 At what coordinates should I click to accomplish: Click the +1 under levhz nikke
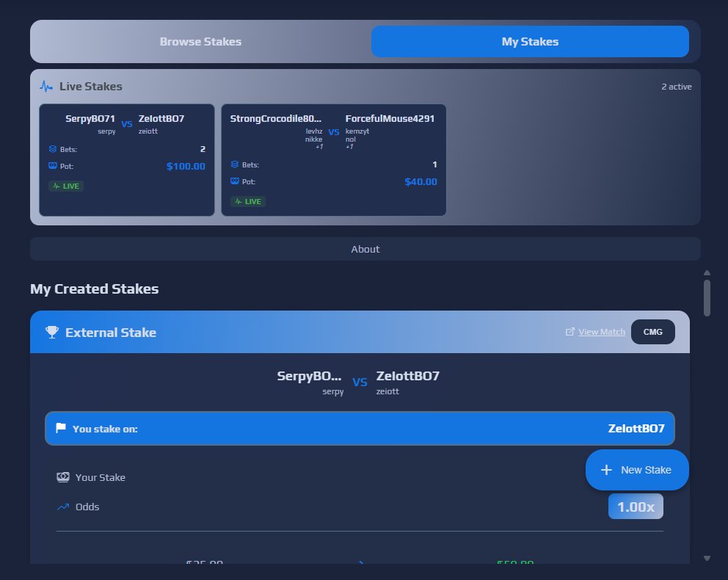pyautogui.click(x=319, y=147)
